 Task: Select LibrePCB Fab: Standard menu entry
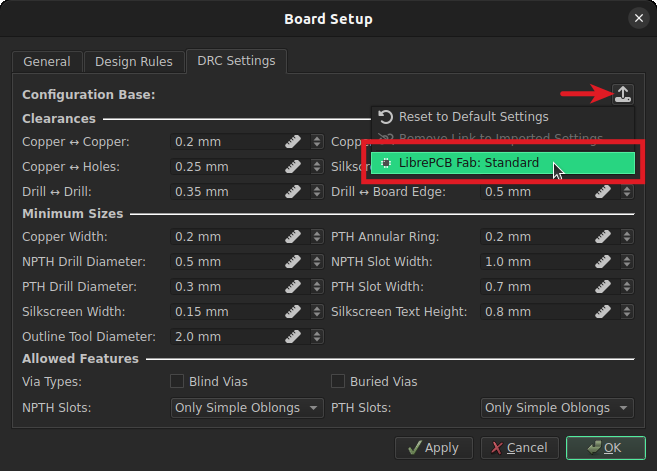tap(503, 163)
